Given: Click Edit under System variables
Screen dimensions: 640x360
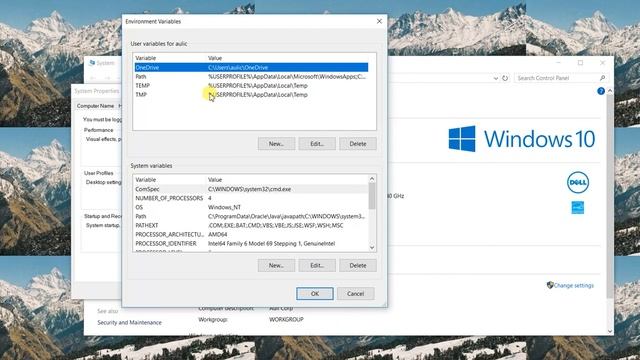Looking at the screenshot, I should [317, 265].
